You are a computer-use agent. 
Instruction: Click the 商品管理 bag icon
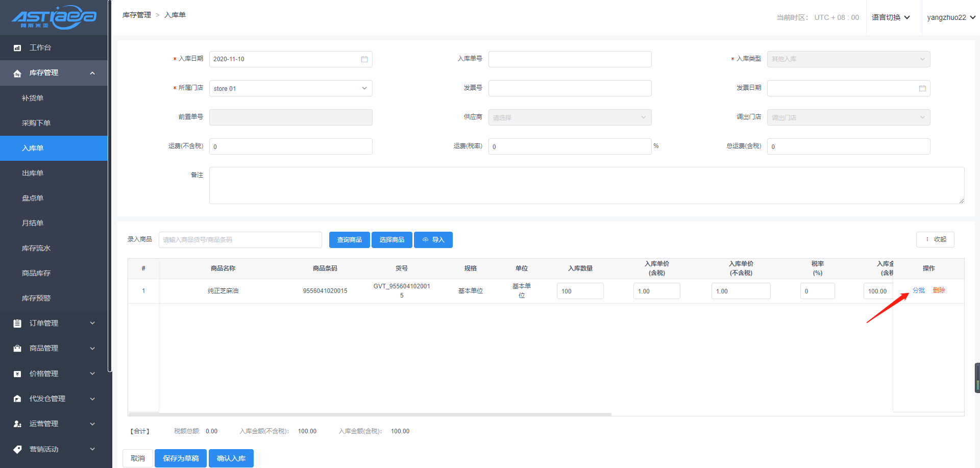pyautogui.click(x=17, y=349)
